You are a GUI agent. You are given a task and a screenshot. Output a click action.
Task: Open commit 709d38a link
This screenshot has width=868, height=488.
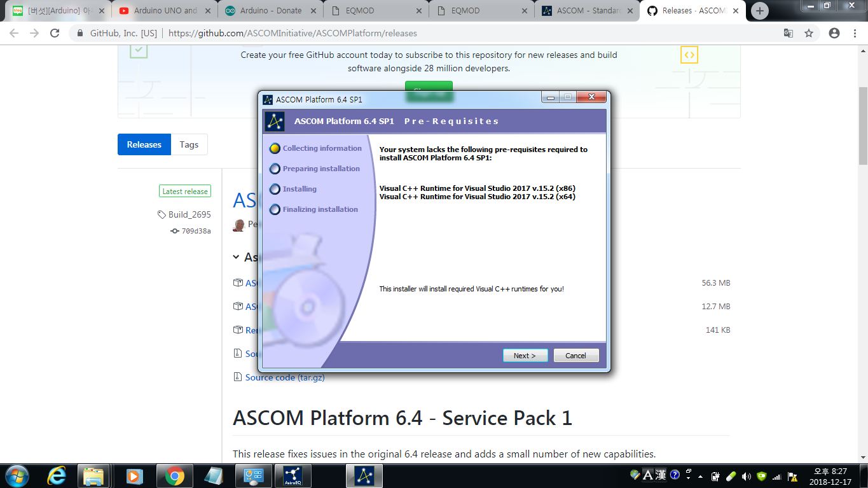pyautogui.click(x=196, y=231)
